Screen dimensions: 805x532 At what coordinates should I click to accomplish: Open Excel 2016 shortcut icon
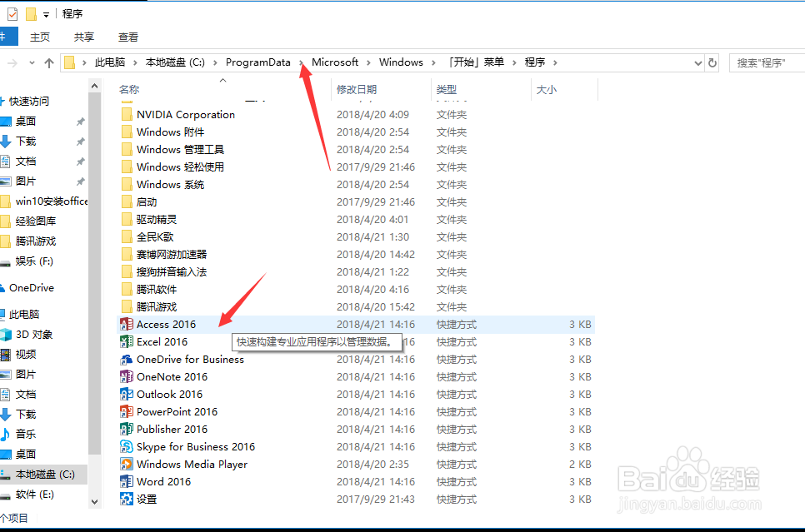pos(127,341)
